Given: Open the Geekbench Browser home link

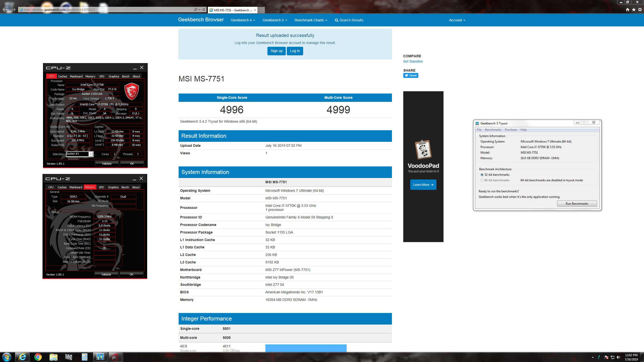Looking at the screenshot, I should pos(201,20).
